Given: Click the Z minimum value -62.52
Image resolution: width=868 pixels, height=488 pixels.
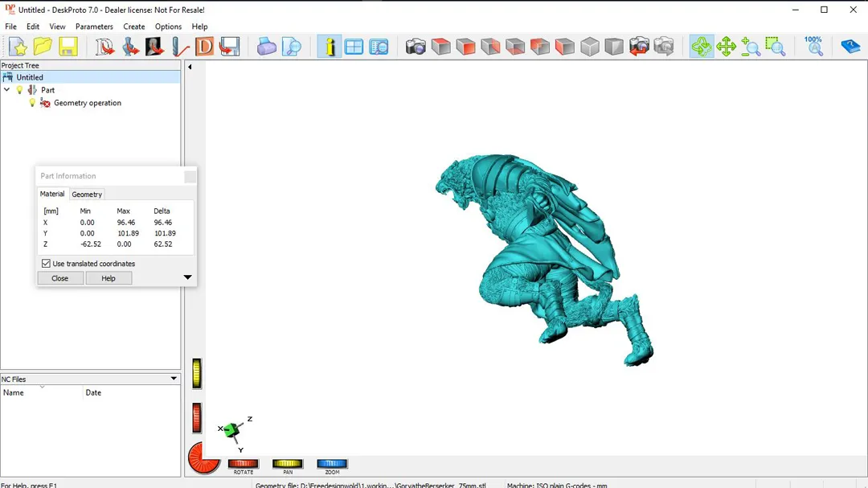Looking at the screenshot, I should [91, 244].
